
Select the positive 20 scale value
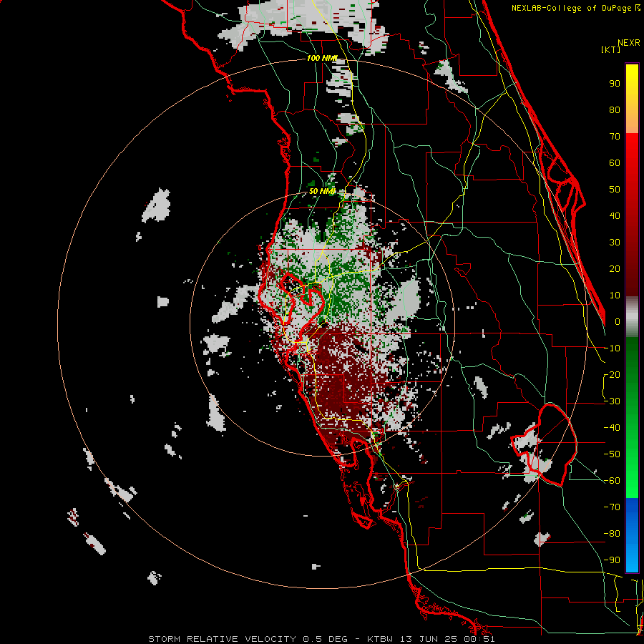click(x=615, y=269)
